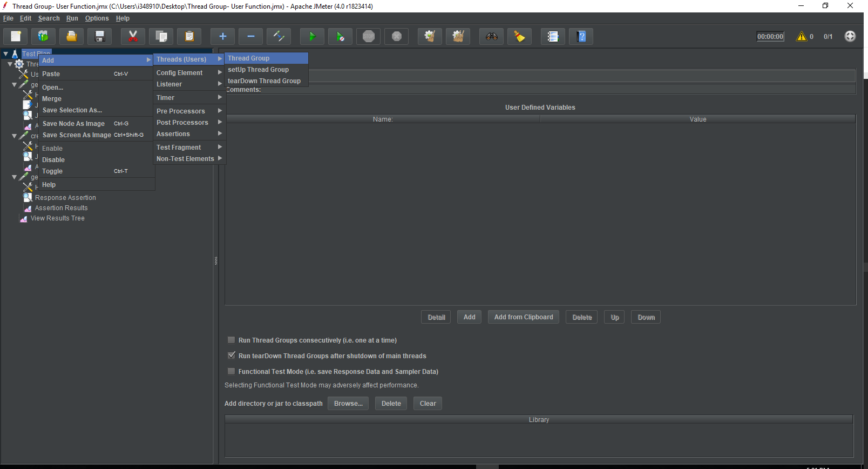
Task: Uncheck Run tearDown Thread Groups checkbox
Action: click(231, 356)
